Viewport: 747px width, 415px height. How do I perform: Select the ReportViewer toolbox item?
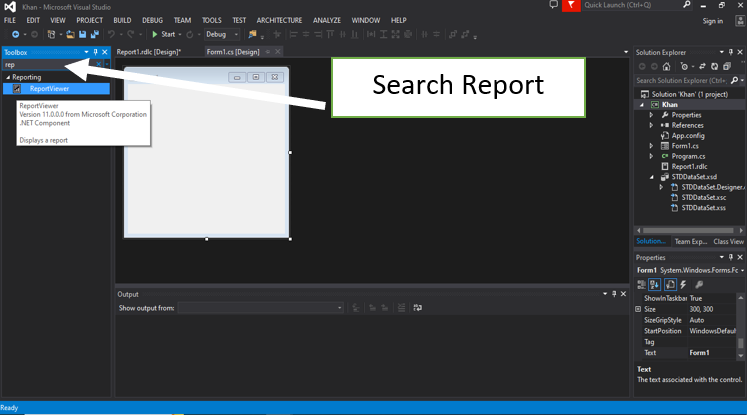(x=56, y=89)
